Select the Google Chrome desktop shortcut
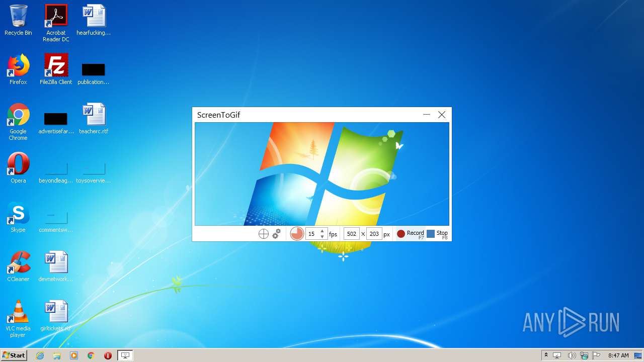The height and width of the screenshot is (362, 644). (18, 122)
